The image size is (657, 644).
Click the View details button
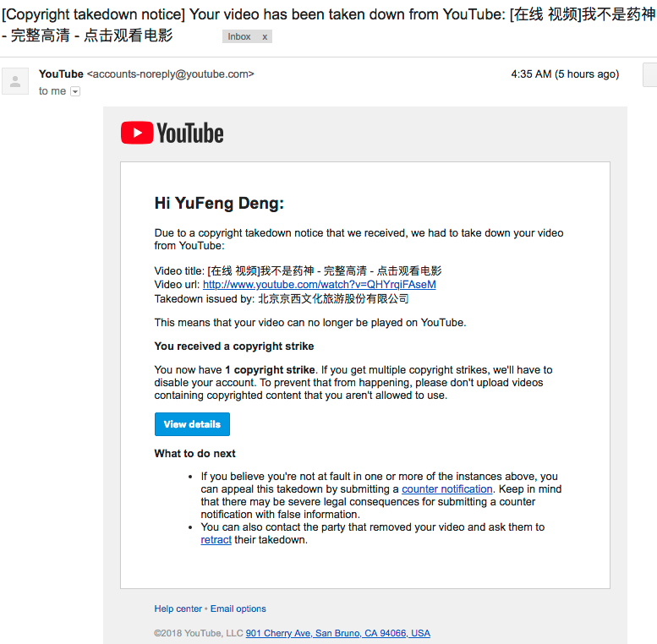point(192,424)
